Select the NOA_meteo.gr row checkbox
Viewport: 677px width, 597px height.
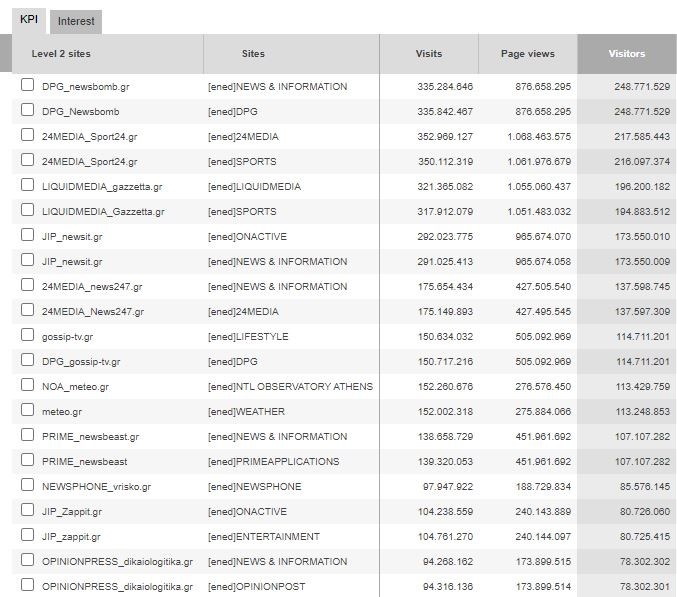28,386
